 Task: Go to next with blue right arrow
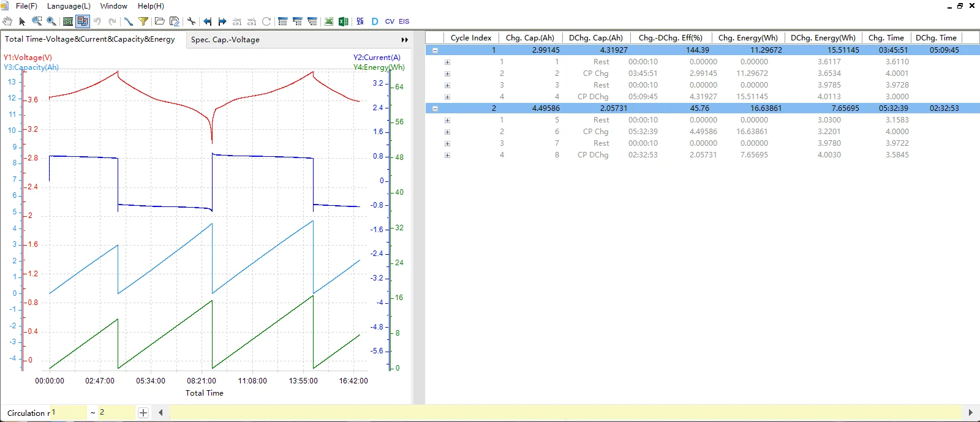point(222,21)
